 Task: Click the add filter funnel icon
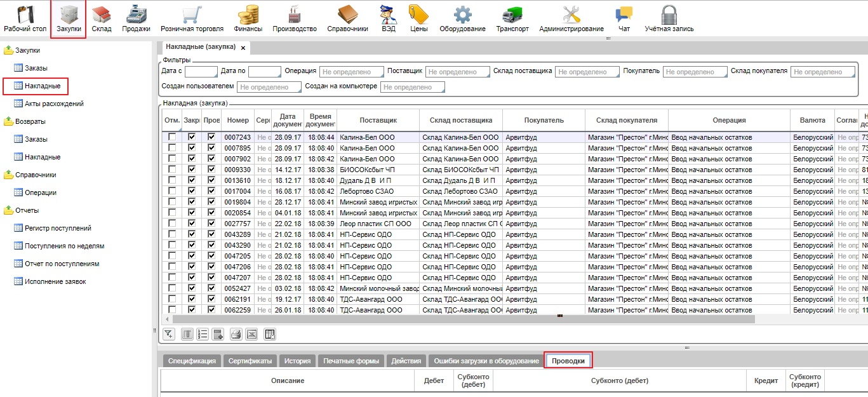pyautogui.click(x=168, y=334)
